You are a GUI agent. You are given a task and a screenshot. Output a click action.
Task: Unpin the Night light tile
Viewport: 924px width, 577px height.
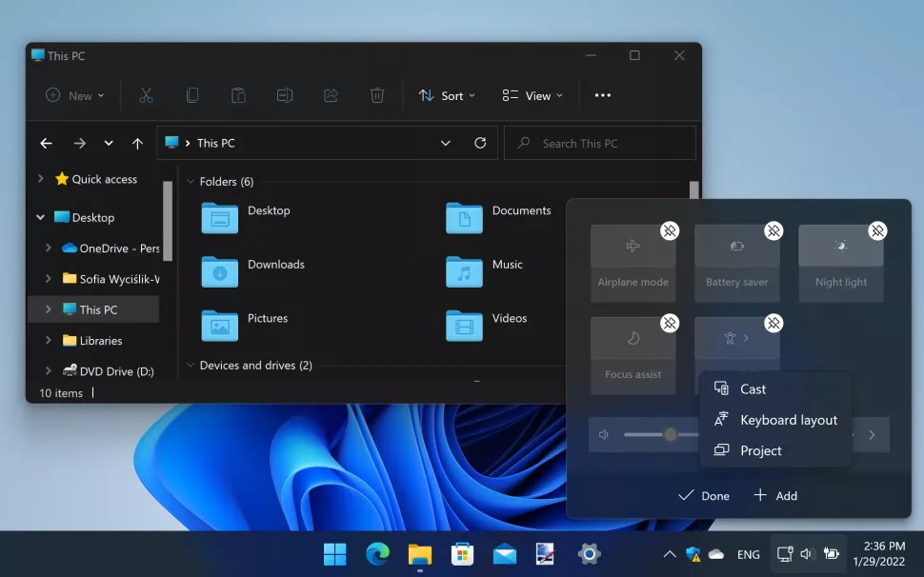[877, 230]
